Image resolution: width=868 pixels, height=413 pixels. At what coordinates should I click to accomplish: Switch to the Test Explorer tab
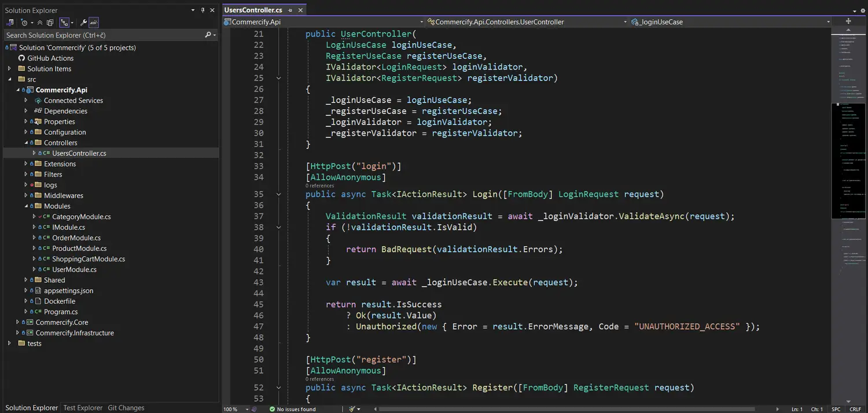pos(83,408)
